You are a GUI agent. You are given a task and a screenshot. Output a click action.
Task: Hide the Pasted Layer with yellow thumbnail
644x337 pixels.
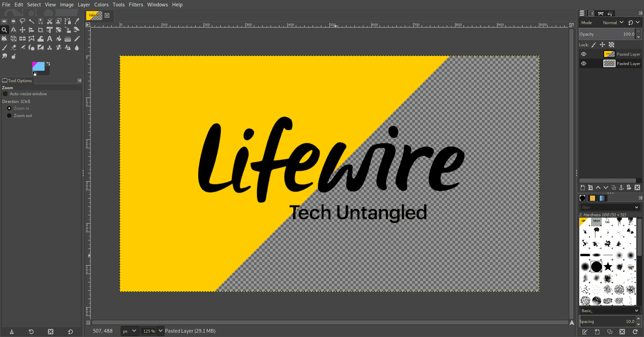(x=584, y=54)
